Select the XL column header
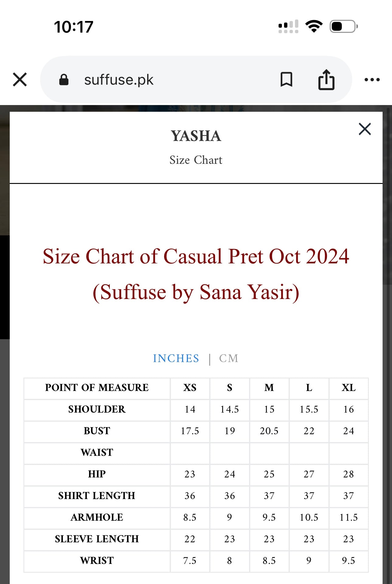This screenshot has width=392, height=584. (x=349, y=388)
